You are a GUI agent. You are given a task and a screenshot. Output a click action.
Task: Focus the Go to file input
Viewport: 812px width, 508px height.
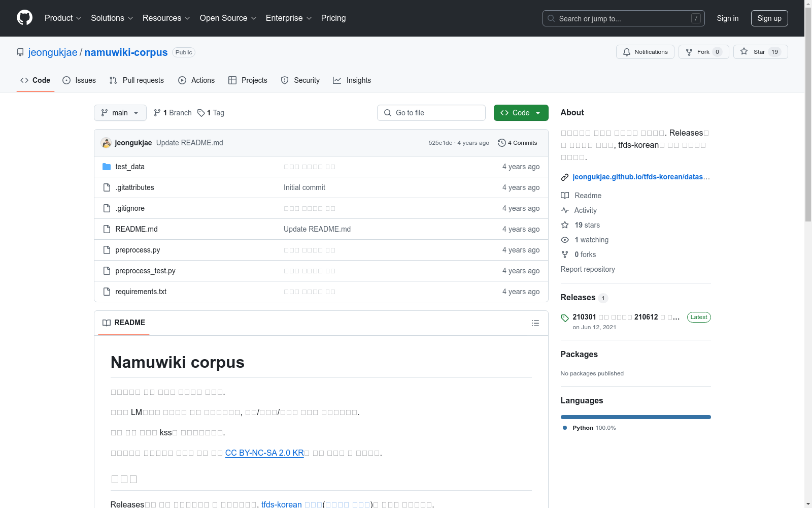431,113
